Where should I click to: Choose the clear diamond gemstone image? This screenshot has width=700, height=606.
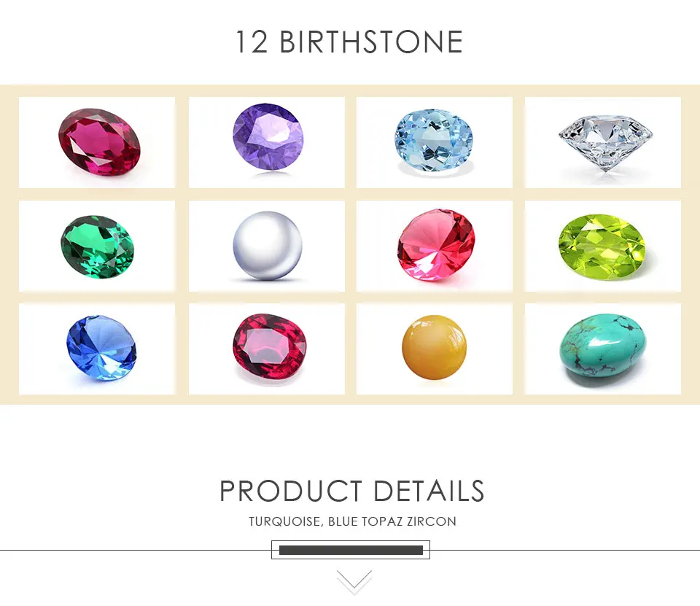[x=605, y=143]
